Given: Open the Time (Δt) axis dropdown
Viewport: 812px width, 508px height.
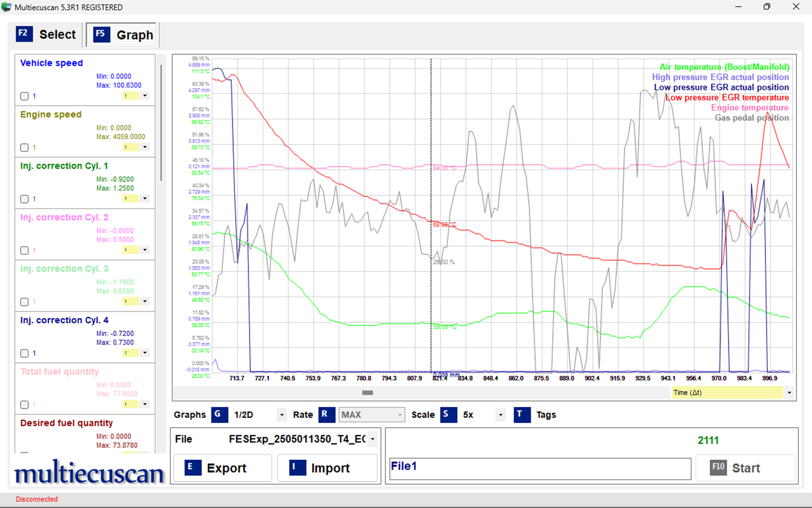Looking at the screenshot, I should pyautogui.click(x=789, y=393).
